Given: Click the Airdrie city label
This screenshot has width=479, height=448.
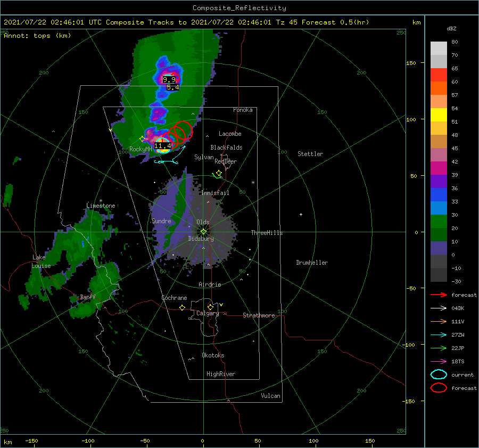Looking at the screenshot, I should pyautogui.click(x=210, y=284).
